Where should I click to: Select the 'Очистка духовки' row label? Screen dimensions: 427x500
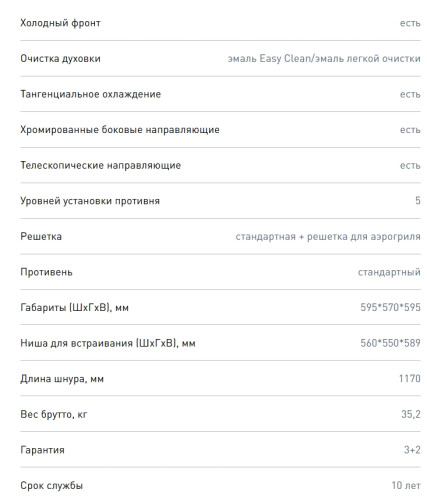[60, 59]
